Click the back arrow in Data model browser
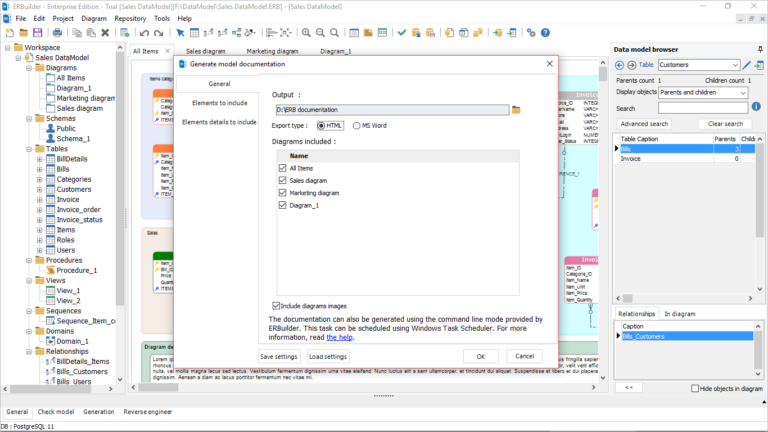Screen dimensions: 768x432 (x=619, y=65)
